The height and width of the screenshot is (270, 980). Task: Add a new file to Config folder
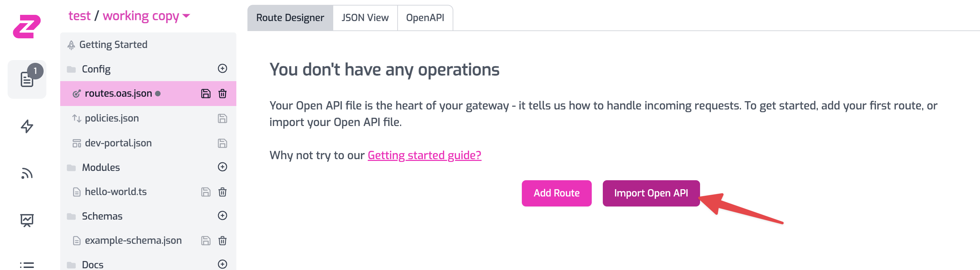tap(223, 69)
